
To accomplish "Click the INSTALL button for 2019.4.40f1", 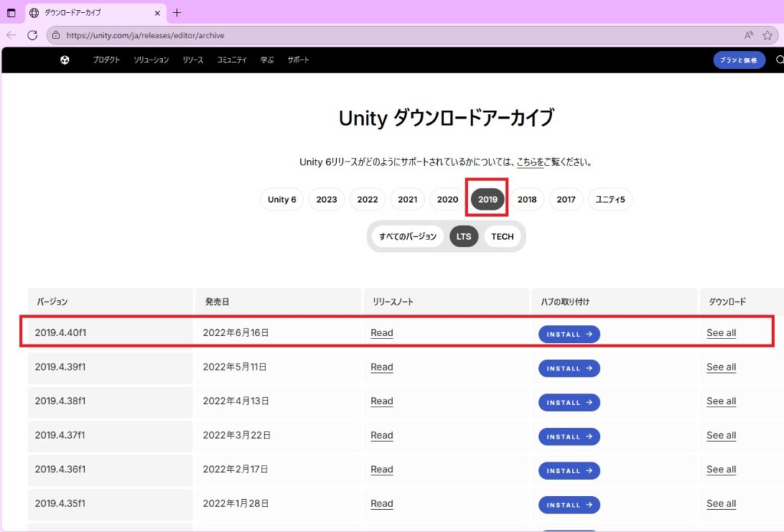I will [x=569, y=334].
